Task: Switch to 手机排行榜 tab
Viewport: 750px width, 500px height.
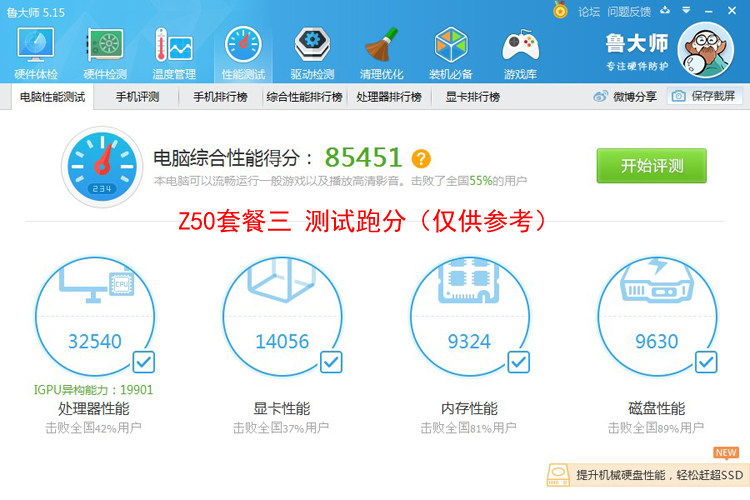Action: [x=220, y=97]
